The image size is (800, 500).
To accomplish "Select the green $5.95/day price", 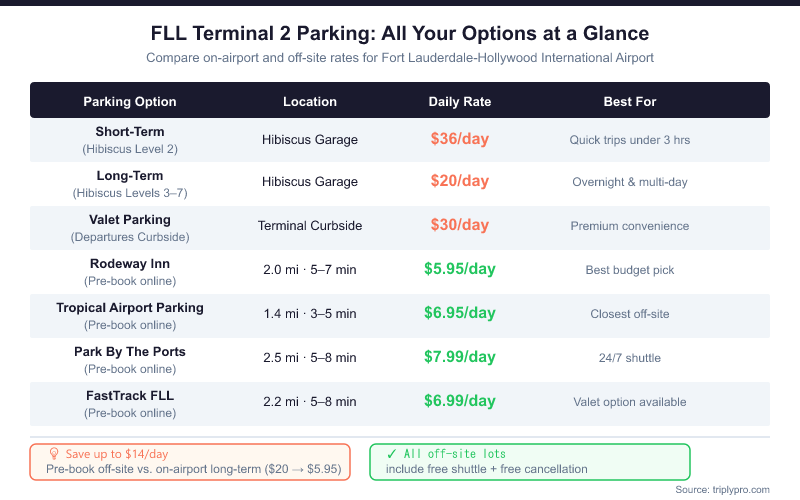I will tap(460, 270).
